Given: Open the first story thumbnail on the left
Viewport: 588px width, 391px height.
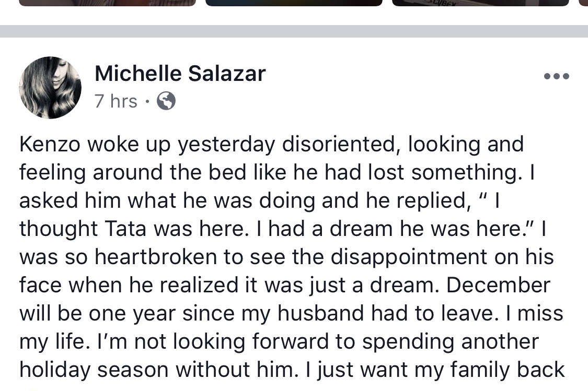Looking at the screenshot, I should pyautogui.click(x=107, y=3).
